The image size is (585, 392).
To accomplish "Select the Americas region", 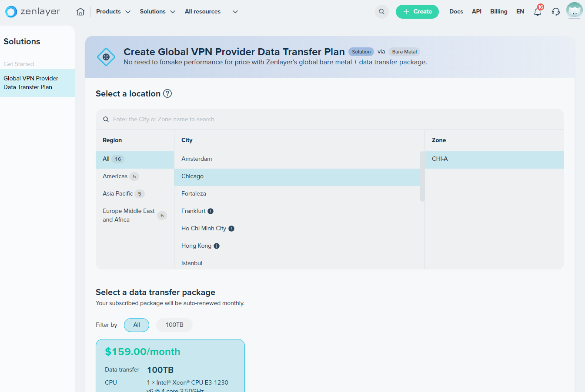I will (135, 176).
